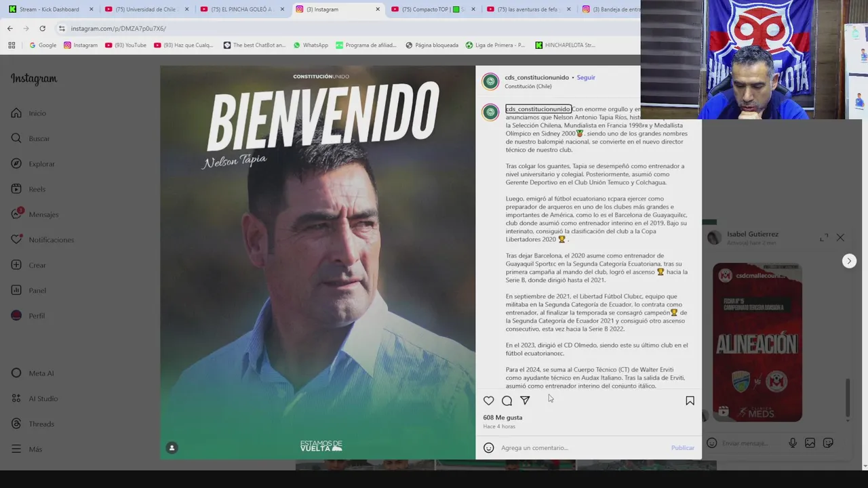This screenshot has height=488, width=868.
Task: Open the YouTube bookmark
Action: (125, 45)
